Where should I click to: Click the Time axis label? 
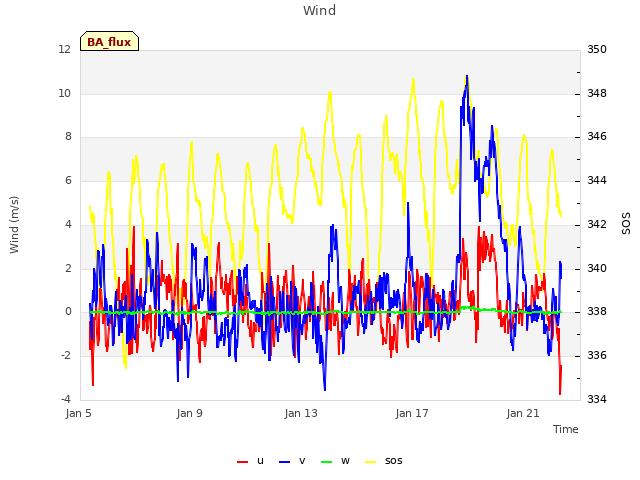[566, 429]
